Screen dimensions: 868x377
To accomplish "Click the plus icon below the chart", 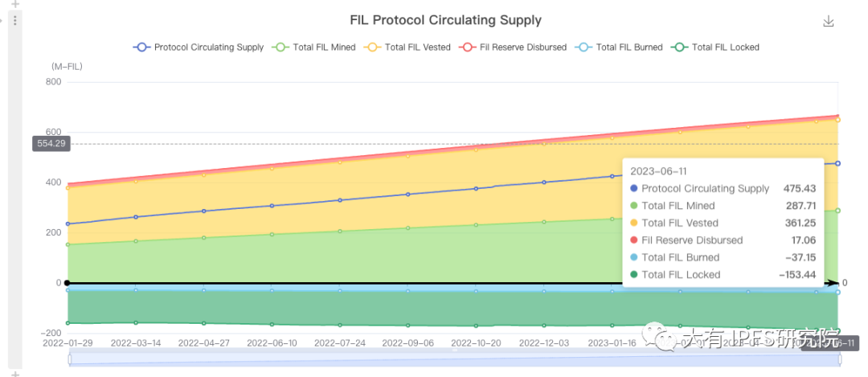I will point(14,373).
